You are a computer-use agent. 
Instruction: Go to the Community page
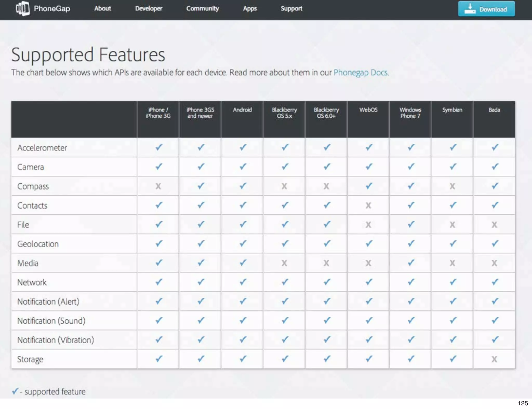(x=202, y=9)
